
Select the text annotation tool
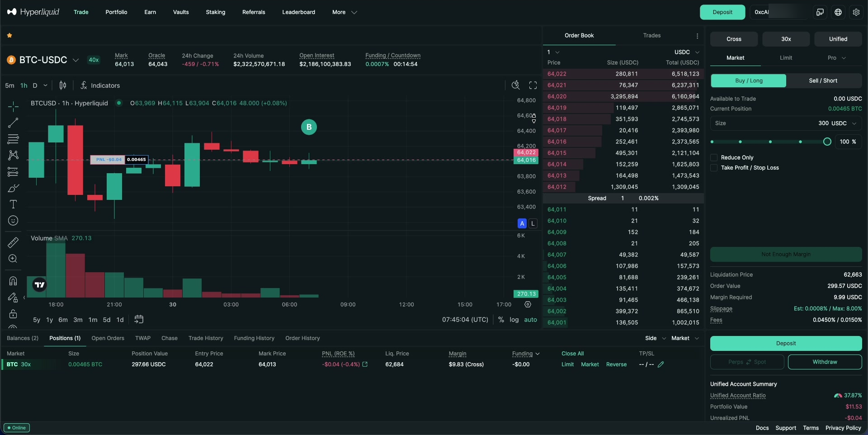click(13, 204)
